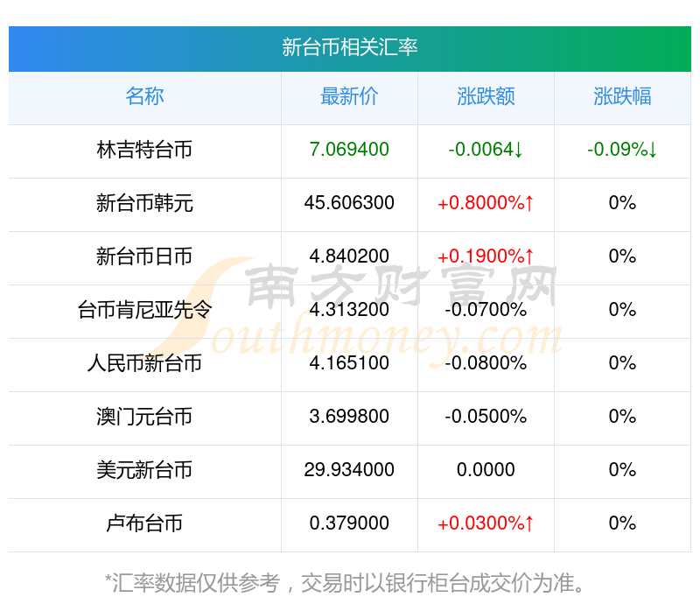The width and height of the screenshot is (700, 611).
Task: Click the price 4.840200
Action: tap(349, 256)
